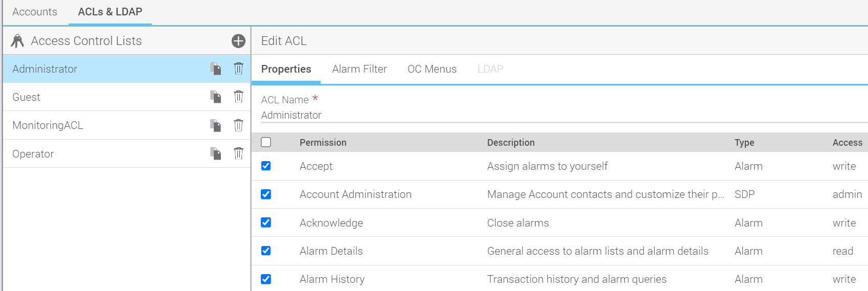Switch to the Accounts tab

tap(35, 12)
